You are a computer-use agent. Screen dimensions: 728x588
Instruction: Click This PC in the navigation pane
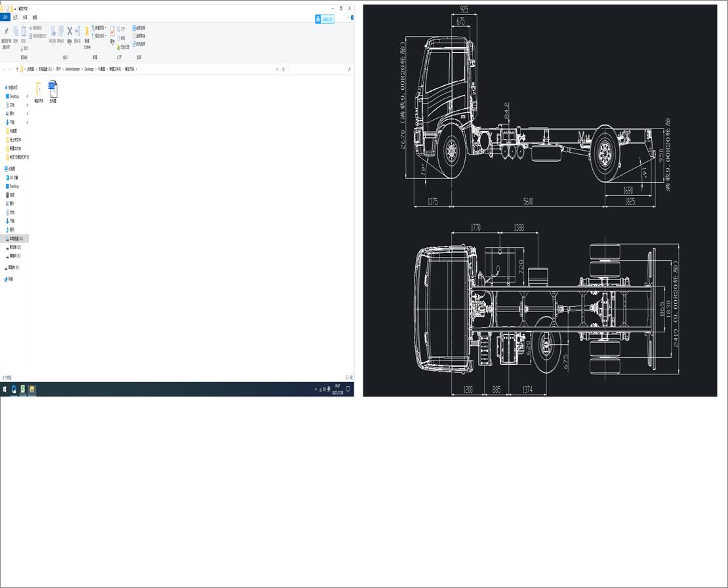click(x=10, y=169)
